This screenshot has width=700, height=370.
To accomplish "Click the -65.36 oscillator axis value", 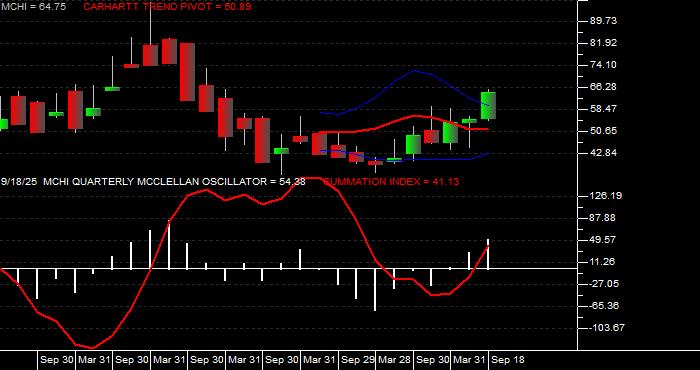I will pos(603,306).
